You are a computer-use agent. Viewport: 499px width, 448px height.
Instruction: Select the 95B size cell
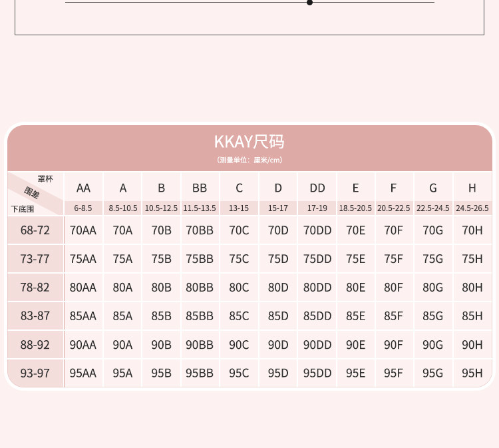tap(161, 373)
